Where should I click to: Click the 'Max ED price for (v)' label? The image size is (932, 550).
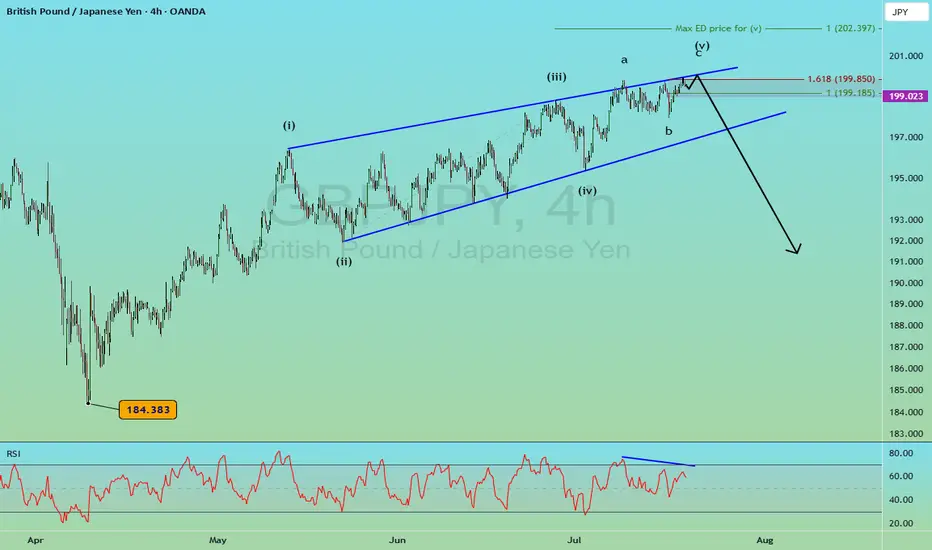pos(718,28)
